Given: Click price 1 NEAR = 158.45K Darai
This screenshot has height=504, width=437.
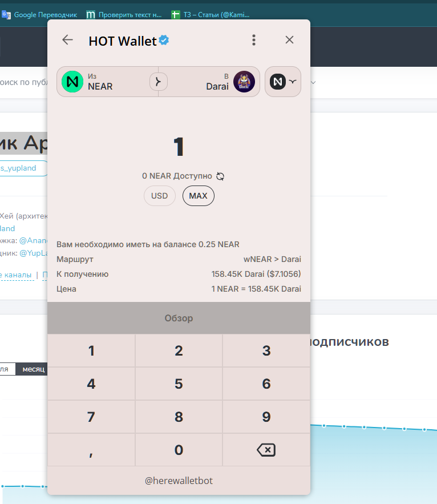Looking at the screenshot, I should (256, 289).
